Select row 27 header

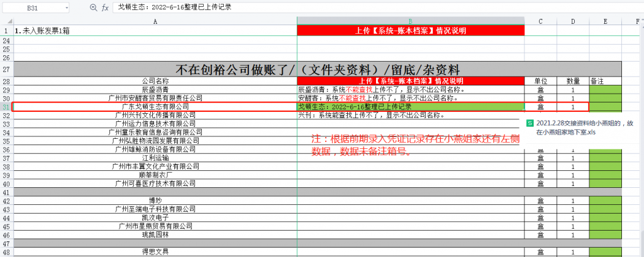tap(6, 69)
